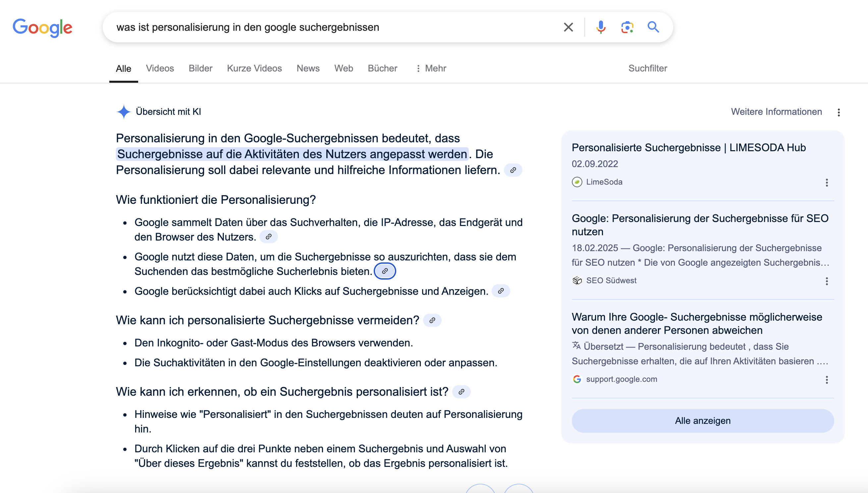Switch to the Bilder tab
868x493 pixels.
pyautogui.click(x=200, y=68)
